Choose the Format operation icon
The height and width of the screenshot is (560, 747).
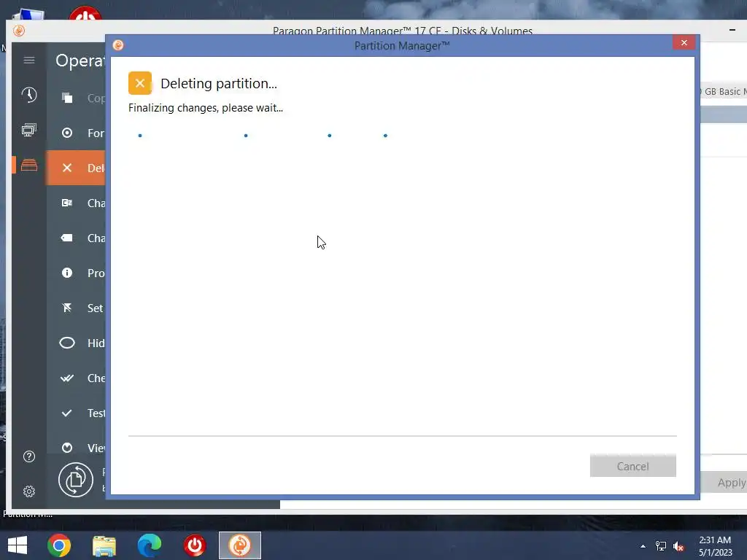click(x=67, y=133)
